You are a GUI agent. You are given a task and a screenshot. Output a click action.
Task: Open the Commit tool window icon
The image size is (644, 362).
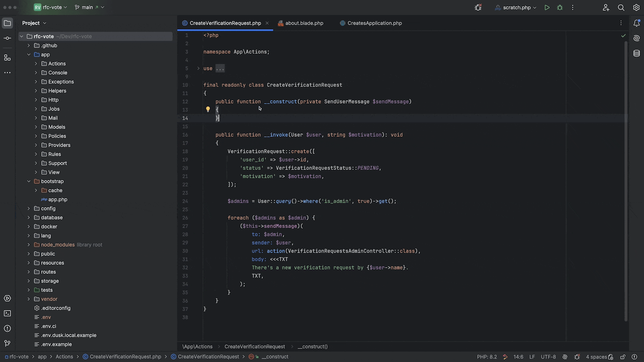click(7, 38)
